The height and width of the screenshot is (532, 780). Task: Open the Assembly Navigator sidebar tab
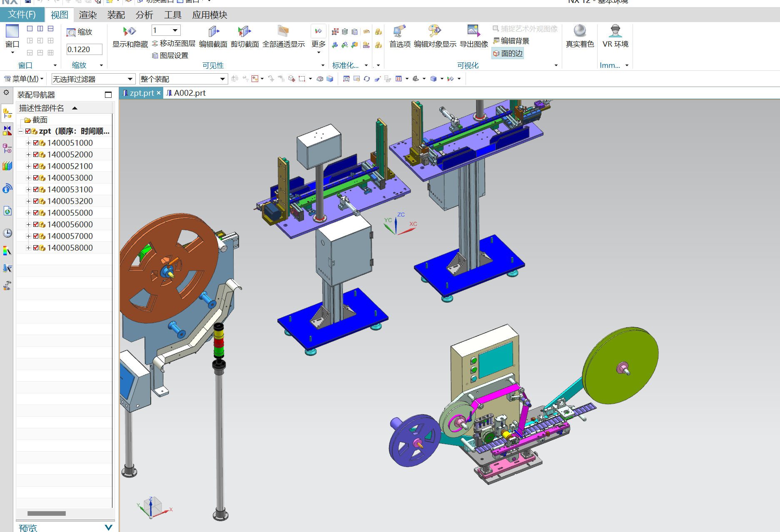point(7,113)
